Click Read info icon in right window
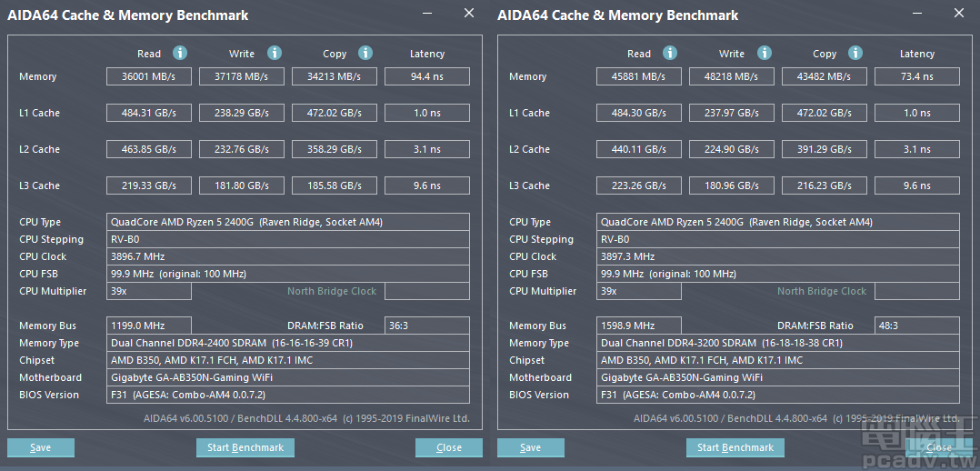Image resolution: width=980 pixels, height=471 pixels. (x=670, y=53)
